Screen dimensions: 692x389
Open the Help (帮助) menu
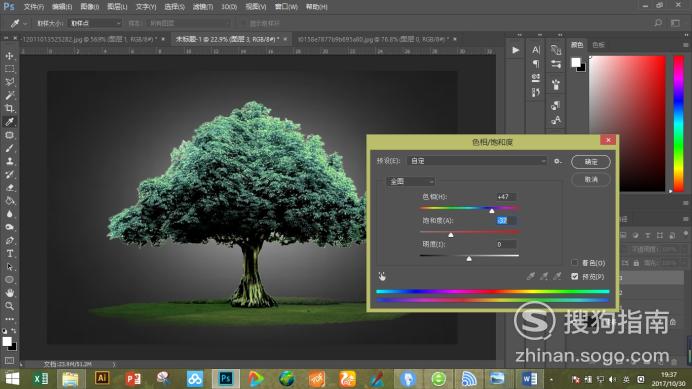(316, 7)
